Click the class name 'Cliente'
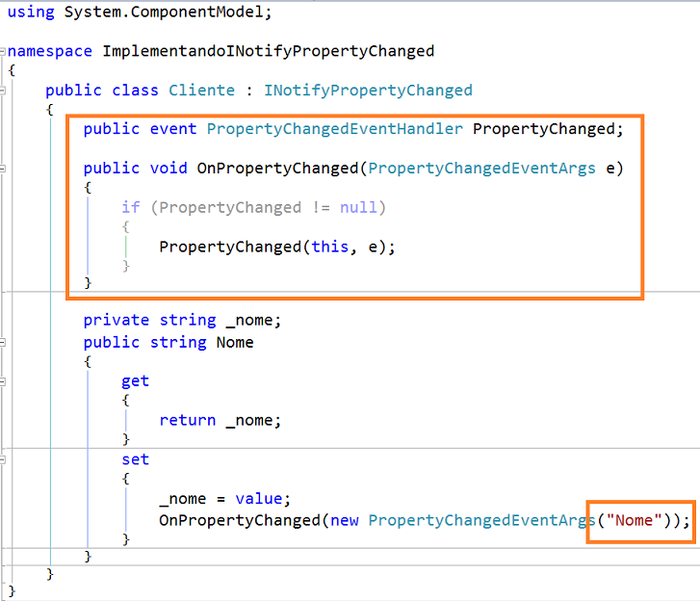This screenshot has width=700, height=601. (202, 91)
